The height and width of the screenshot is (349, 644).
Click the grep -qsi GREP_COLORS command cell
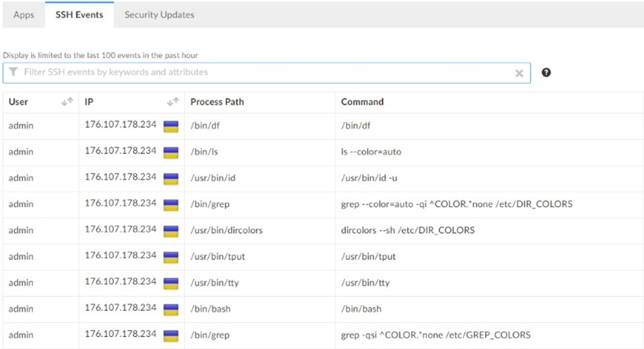(435, 335)
